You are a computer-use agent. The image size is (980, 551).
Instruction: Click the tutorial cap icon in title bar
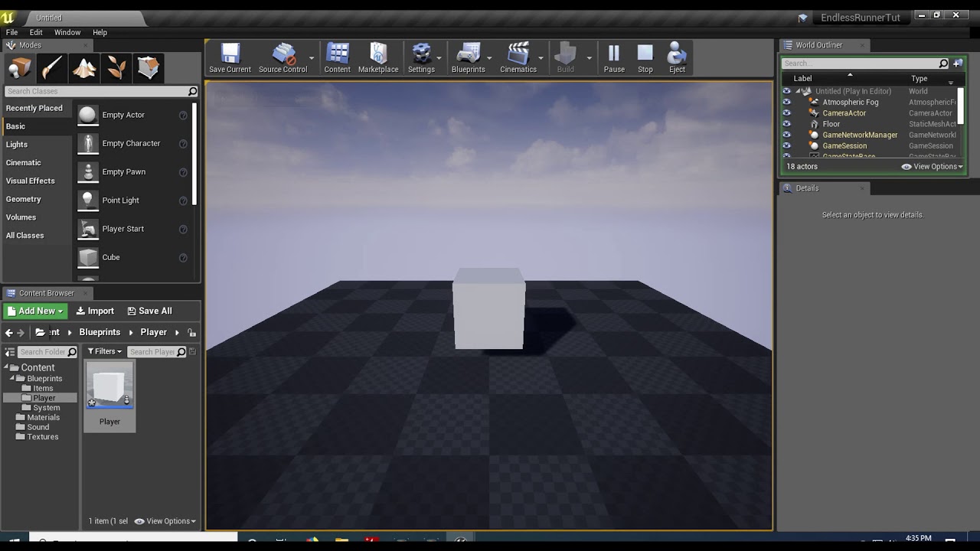pyautogui.click(x=802, y=18)
